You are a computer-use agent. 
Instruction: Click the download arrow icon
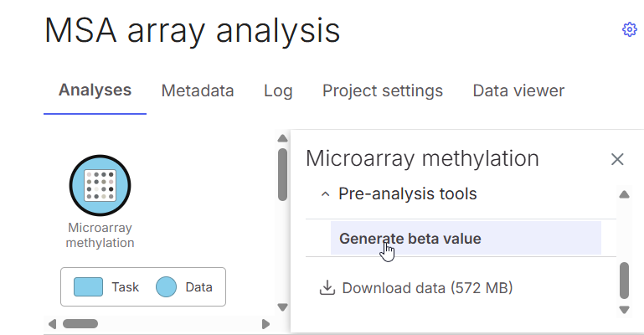click(x=327, y=288)
